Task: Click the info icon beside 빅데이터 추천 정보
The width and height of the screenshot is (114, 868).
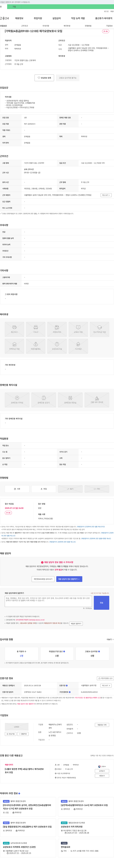Action: [x=19, y=793]
